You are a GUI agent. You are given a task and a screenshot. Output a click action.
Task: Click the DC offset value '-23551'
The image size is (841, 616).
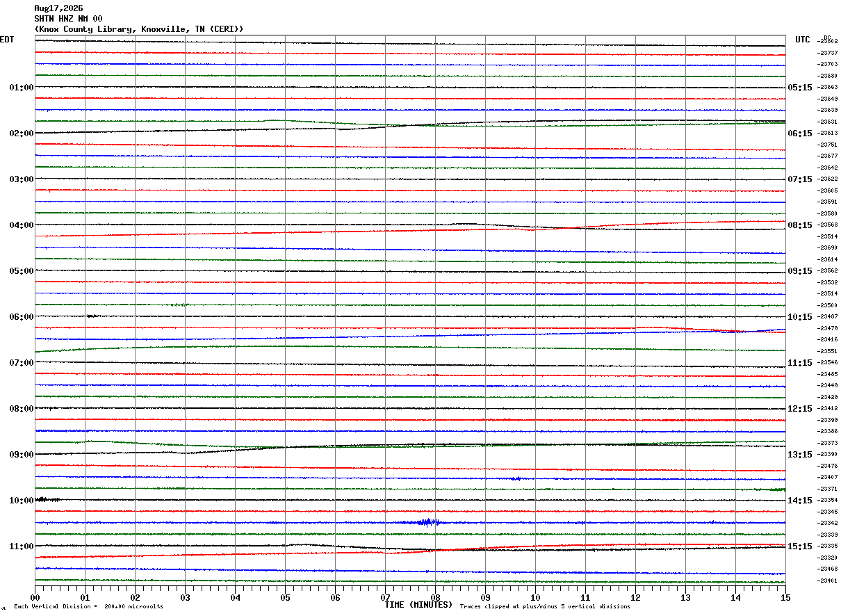click(827, 351)
